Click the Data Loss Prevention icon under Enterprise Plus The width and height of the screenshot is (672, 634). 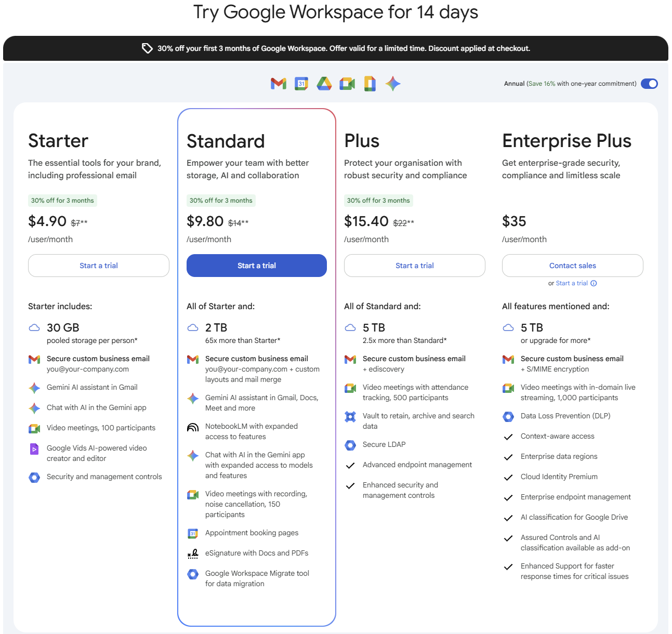click(508, 416)
